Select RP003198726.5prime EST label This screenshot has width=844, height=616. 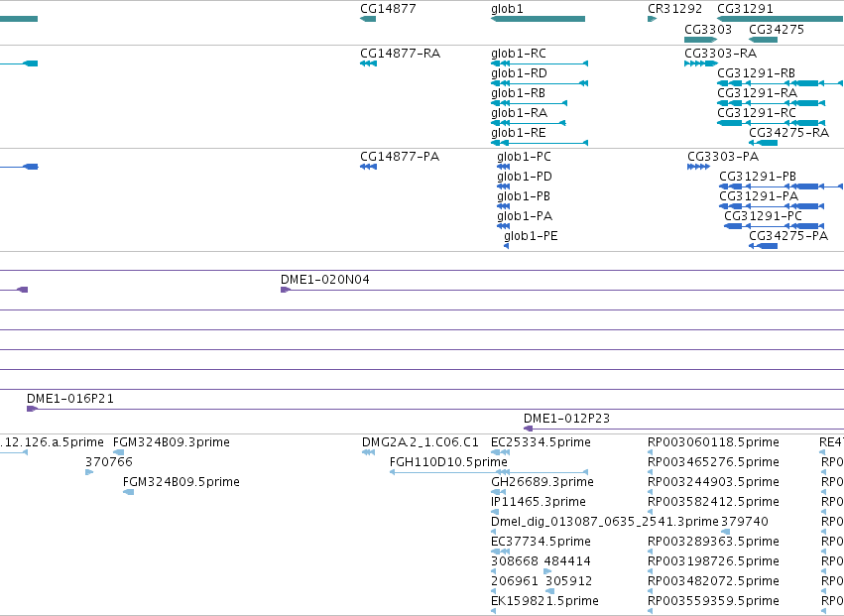(713, 561)
